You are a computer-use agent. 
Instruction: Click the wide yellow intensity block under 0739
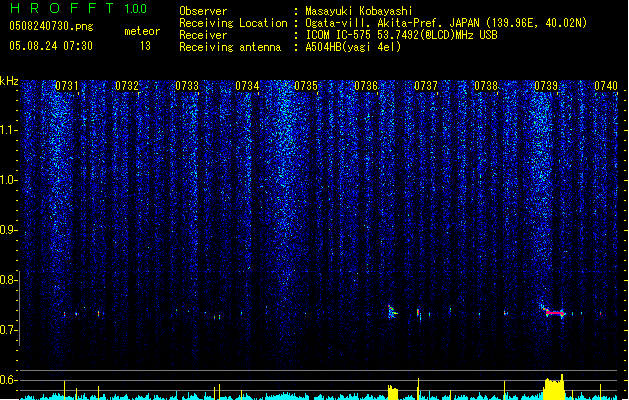554,388
